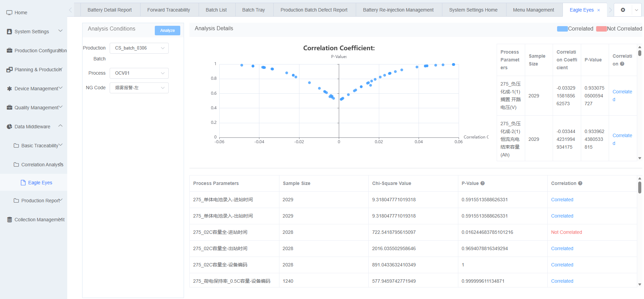Image resolution: width=644 pixels, height=299 pixels.
Task: Switch to Production Batch Defect Report tab
Action: (x=314, y=10)
